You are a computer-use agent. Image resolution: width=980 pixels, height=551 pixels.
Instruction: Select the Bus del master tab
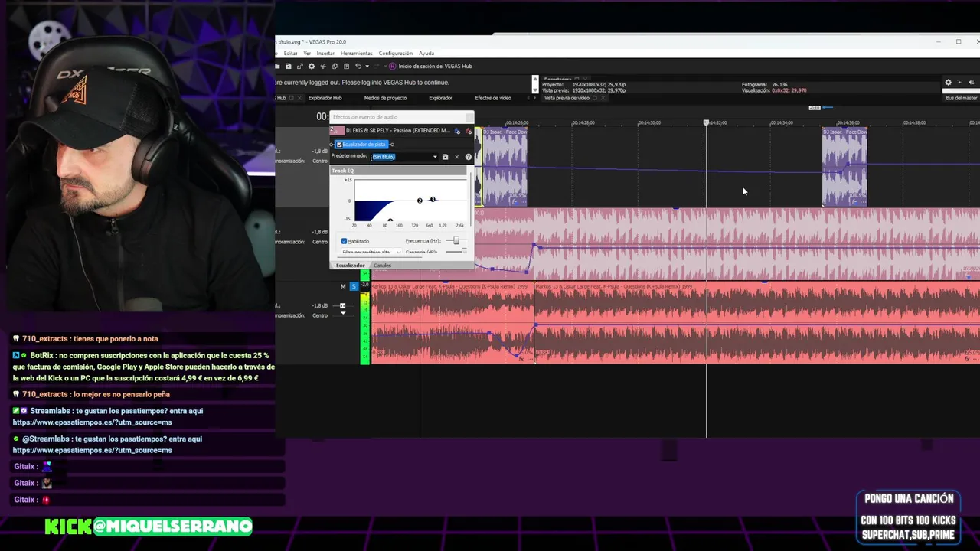[x=961, y=98]
